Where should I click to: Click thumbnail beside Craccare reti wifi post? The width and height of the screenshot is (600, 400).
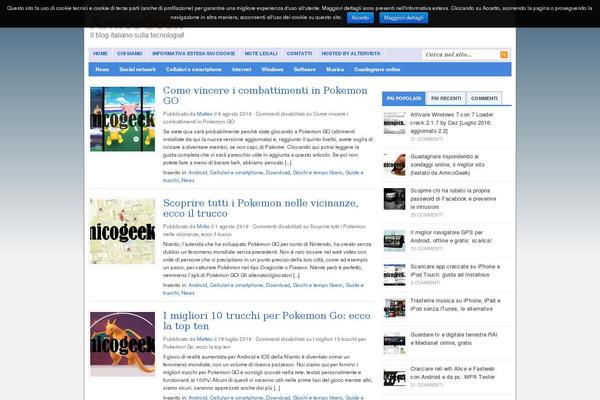click(395, 377)
